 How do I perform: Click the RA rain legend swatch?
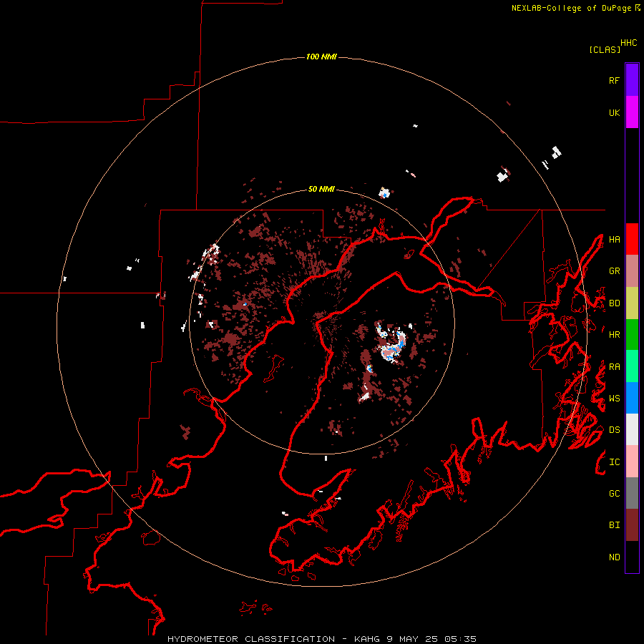[632, 366]
